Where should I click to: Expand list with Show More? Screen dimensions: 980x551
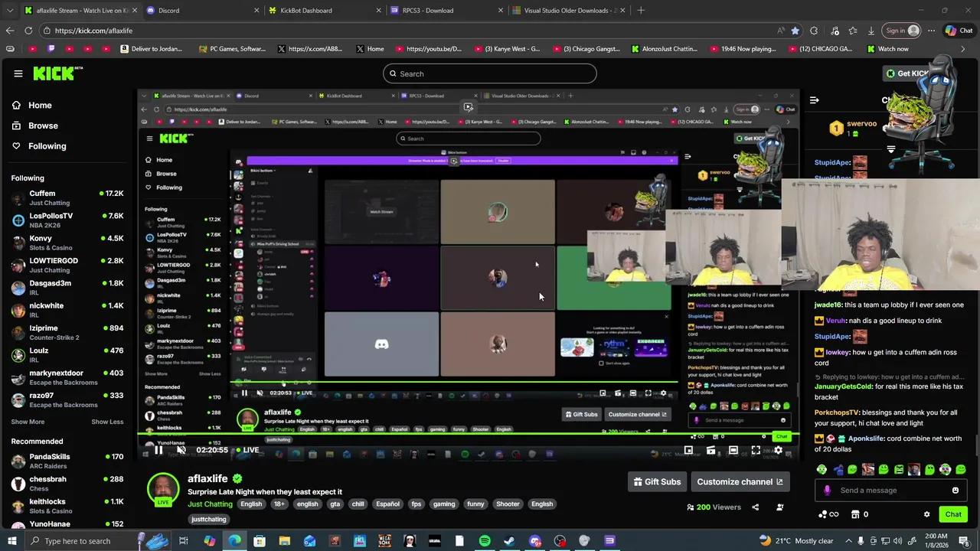(28, 422)
